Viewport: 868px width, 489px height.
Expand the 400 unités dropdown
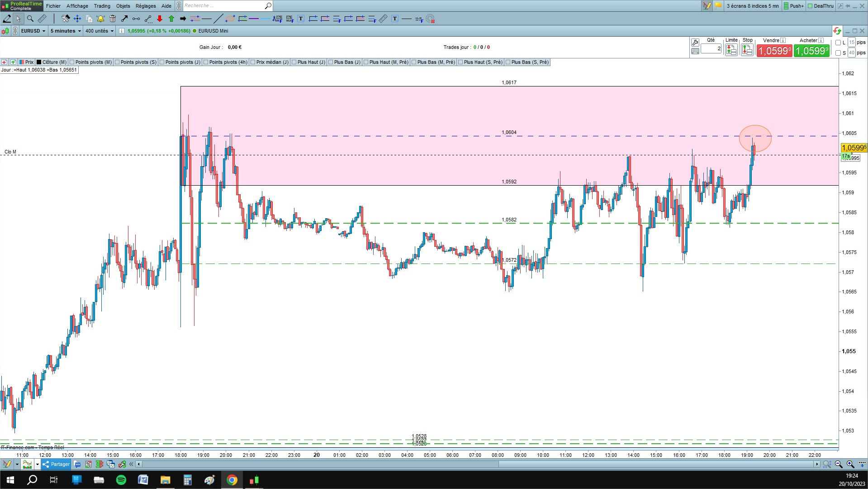tap(100, 31)
